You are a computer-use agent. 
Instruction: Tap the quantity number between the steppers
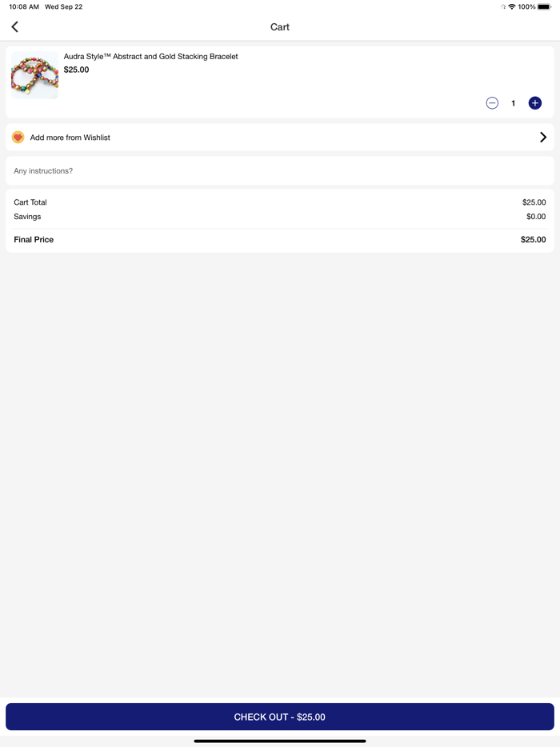(x=514, y=103)
